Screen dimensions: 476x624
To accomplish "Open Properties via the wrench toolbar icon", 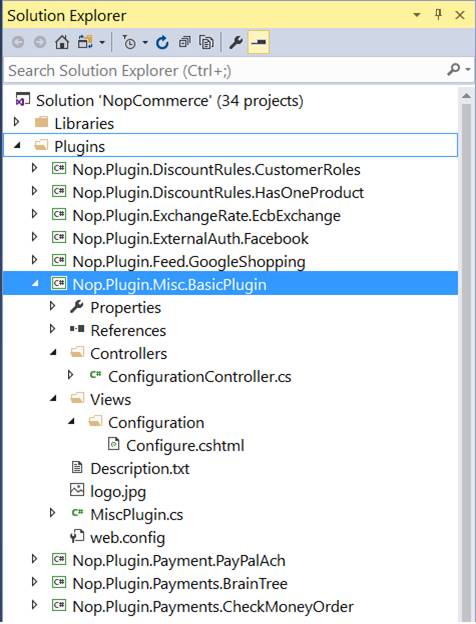I will coord(236,42).
